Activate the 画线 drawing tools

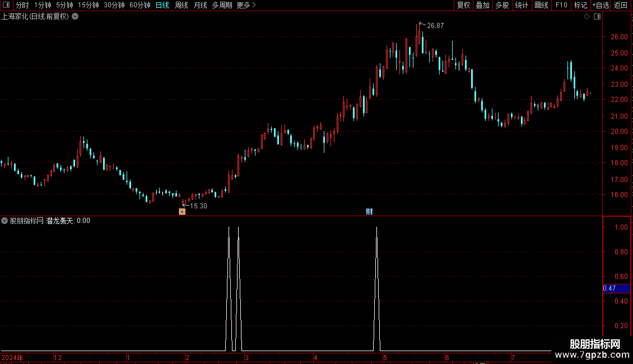(x=541, y=5)
